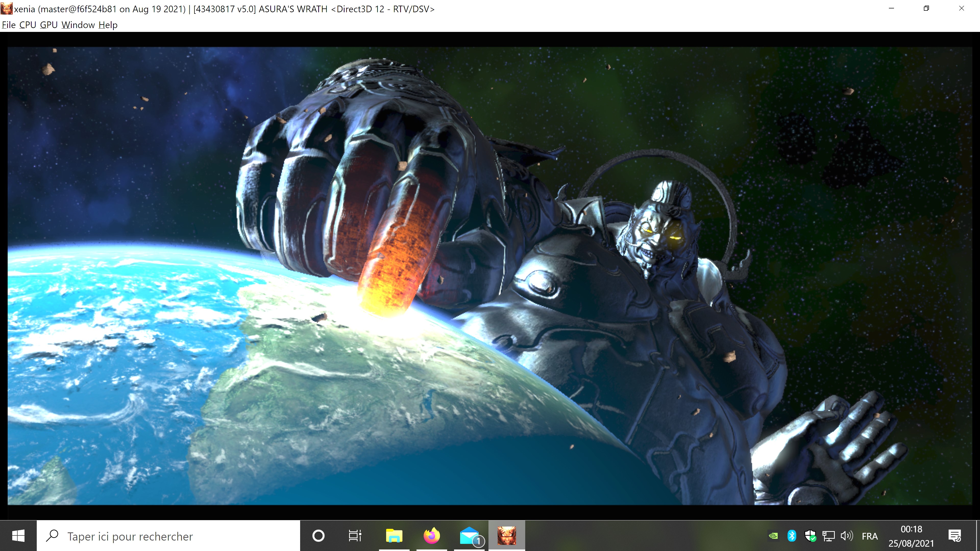This screenshot has height=551, width=980.
Task: Click the NVIDIA tray icon
Action: click(773, 536)
